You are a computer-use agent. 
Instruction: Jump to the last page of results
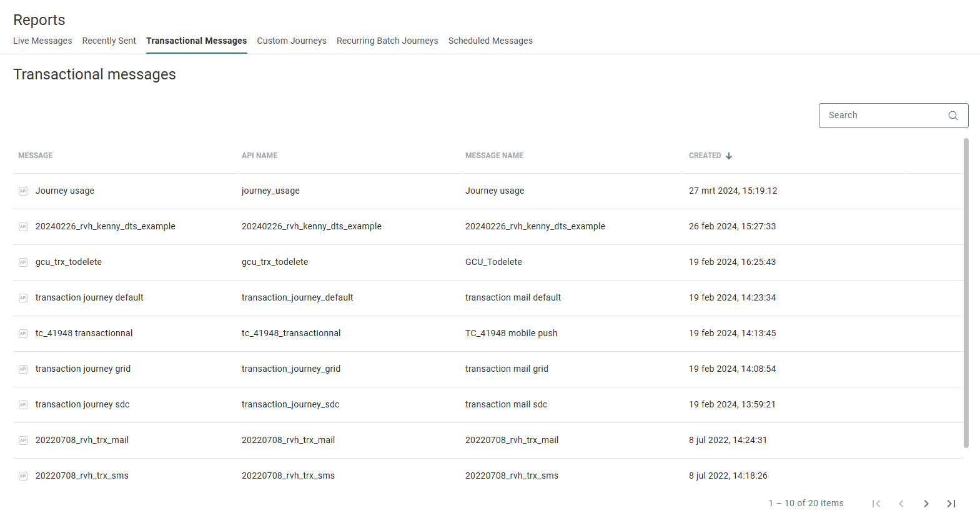[951, 504]
